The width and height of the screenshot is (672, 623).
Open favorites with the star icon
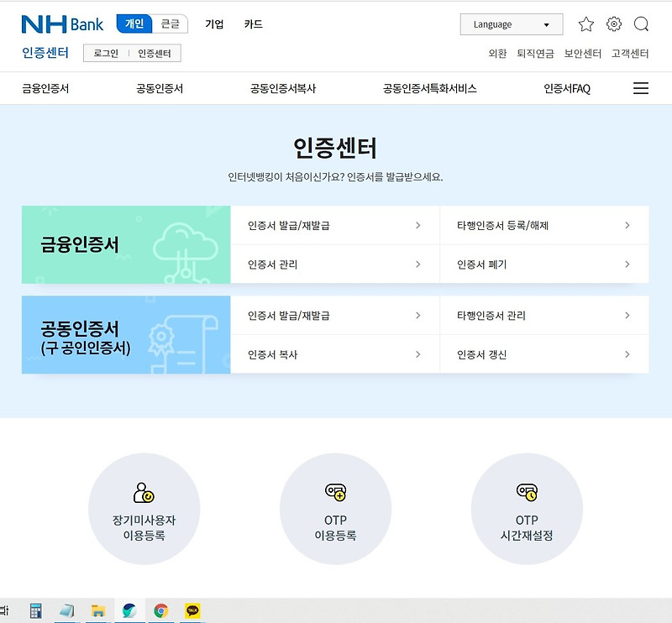[x=585, y=24]
